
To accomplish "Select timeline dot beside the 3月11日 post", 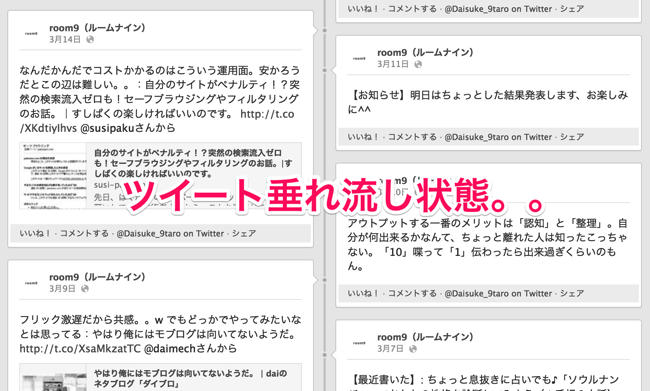I will [325, 70].
